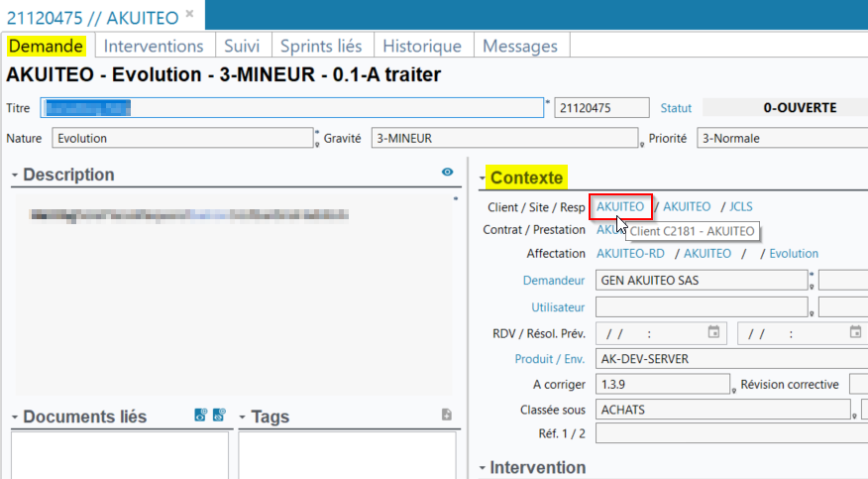
Task: Click the eye-with-plus icon in Documents liés
Action: pyautogui.click(x=200, y=415)
